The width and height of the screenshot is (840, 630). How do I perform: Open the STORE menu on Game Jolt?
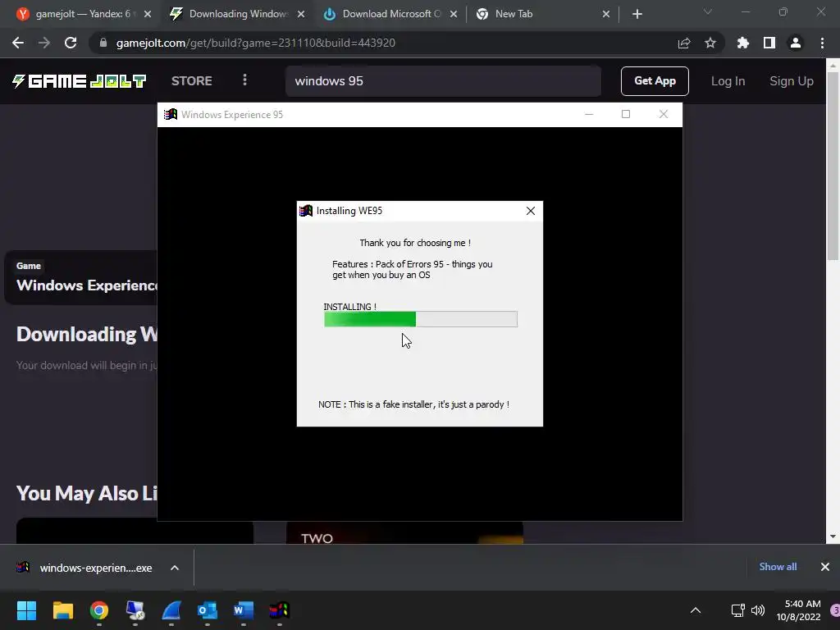(x=192, y=81)
